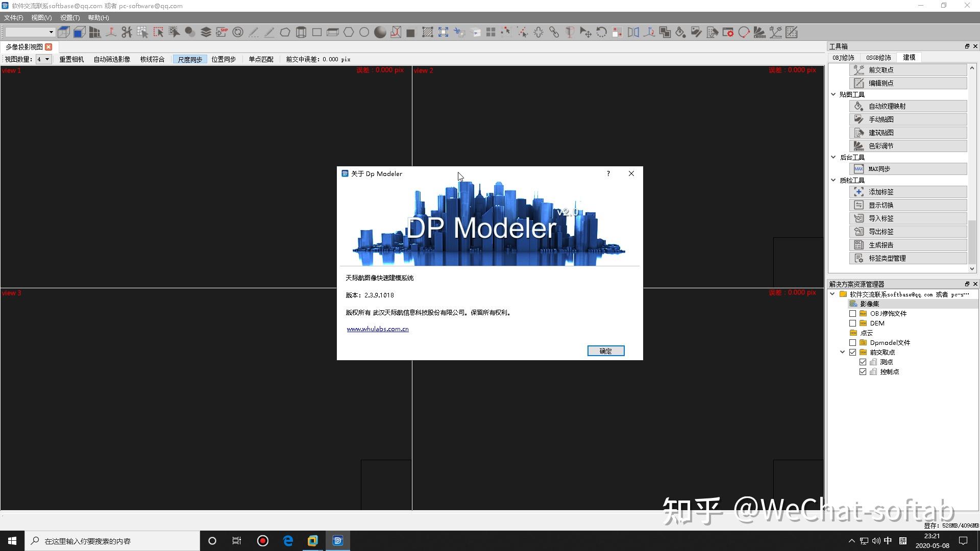
Task: Open the www.whulabs.com.cn link
Action: [378, 329]
